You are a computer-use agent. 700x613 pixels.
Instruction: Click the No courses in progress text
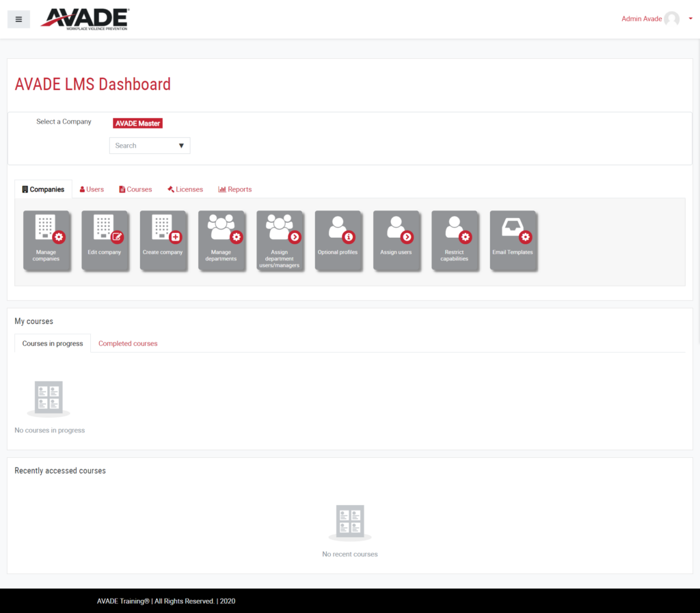49,430
